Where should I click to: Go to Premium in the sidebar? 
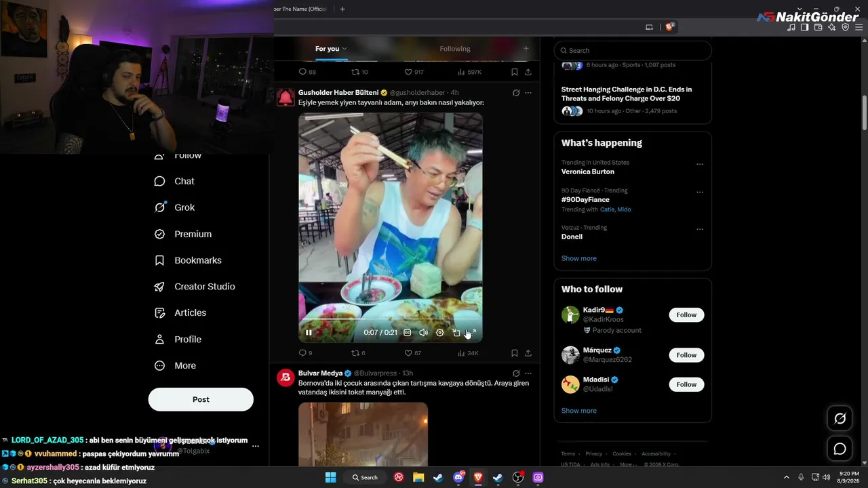click(183, 234)
